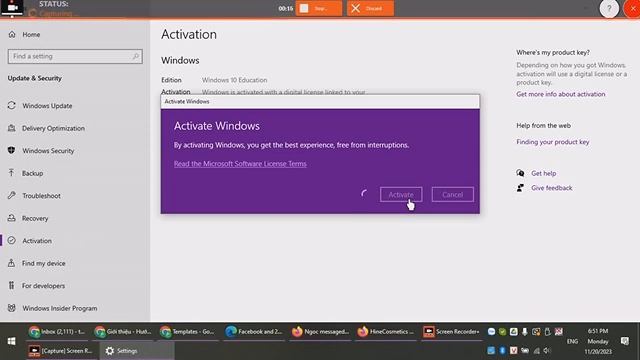Switch to the Chrome Giới thiệu taskbar window

coord(123,332)
